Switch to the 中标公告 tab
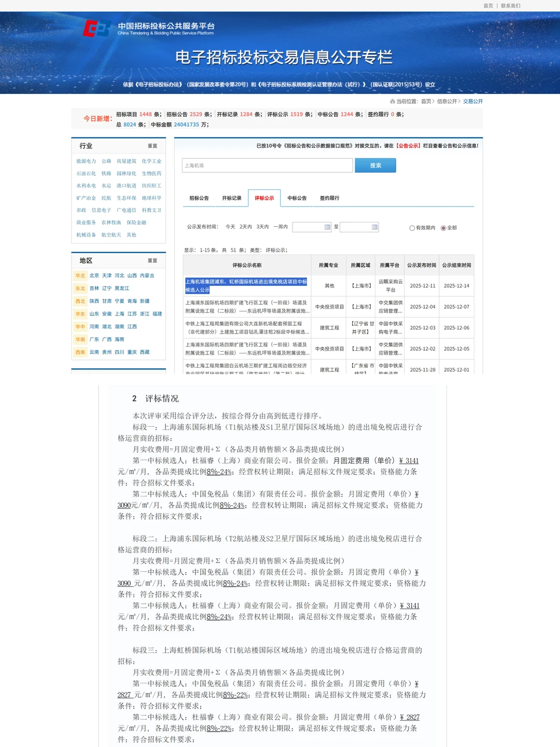 [x=297, y=198]
